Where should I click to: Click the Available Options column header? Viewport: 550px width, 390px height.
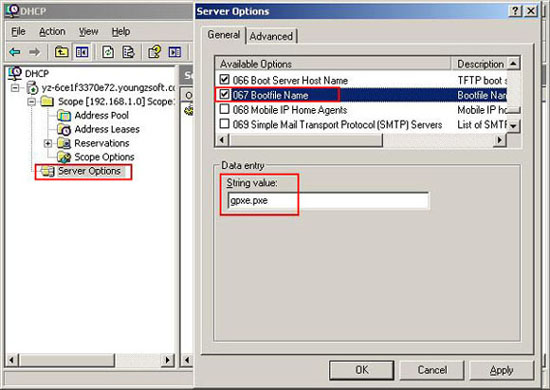(x=333, y=64)
